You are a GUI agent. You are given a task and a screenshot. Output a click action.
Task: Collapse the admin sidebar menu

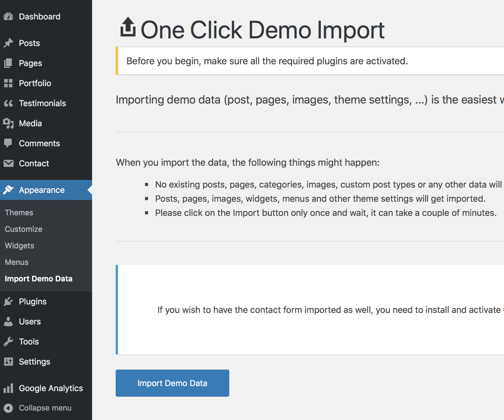pos(45,408)
